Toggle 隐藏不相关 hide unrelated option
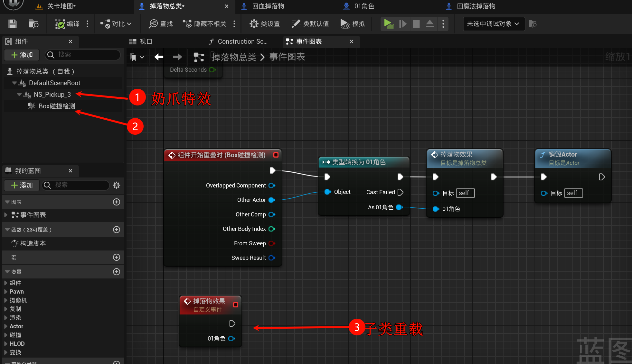The image size is (632, 364). (205, 24)
